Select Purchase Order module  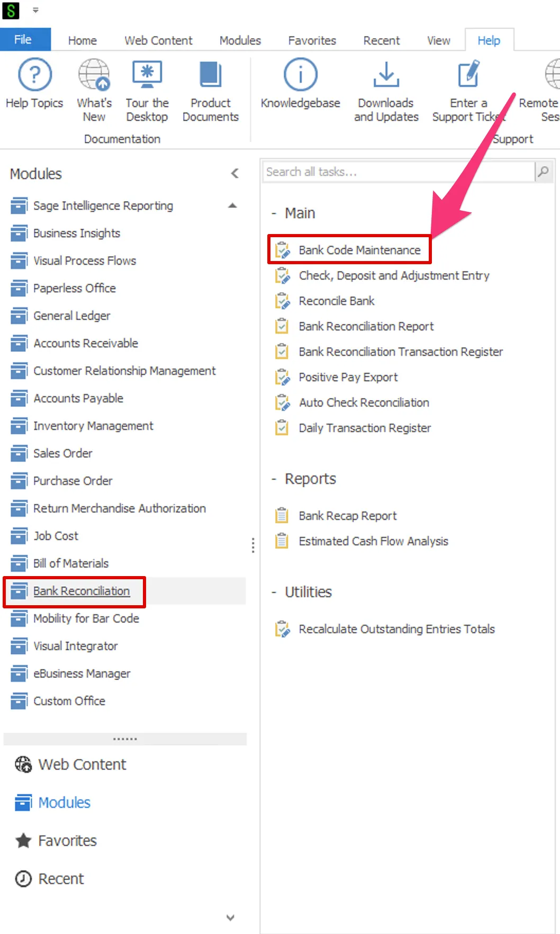pos(73,481)
